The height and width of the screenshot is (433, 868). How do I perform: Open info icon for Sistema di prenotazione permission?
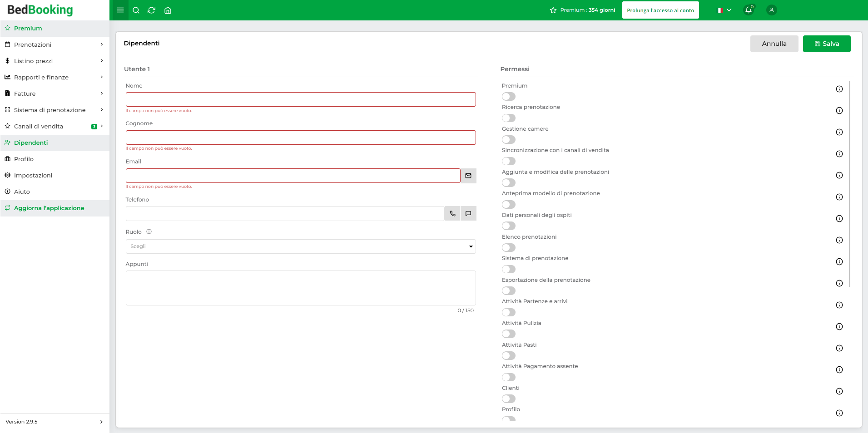[839, 261]
